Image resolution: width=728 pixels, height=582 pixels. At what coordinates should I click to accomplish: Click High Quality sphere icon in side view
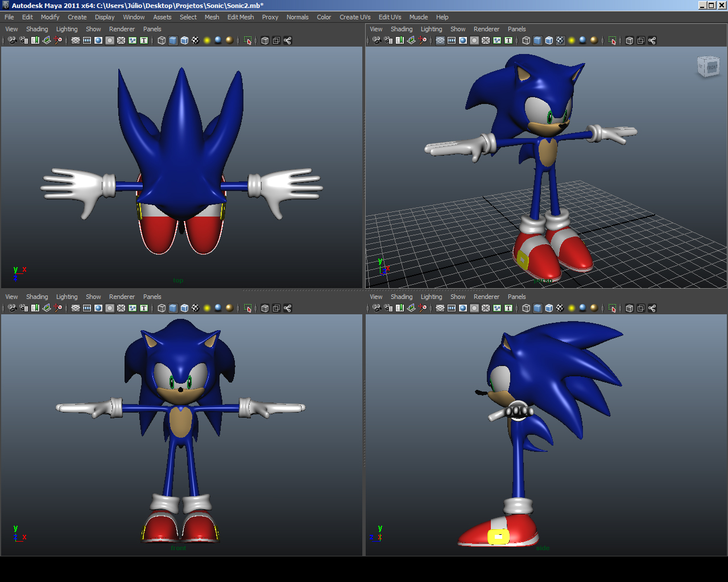pos(594,308)
